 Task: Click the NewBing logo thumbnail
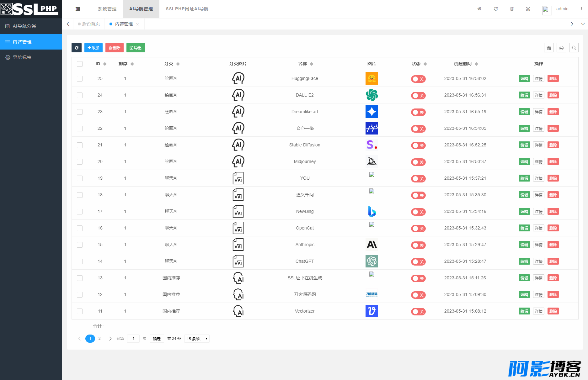(x=372, y=211)
